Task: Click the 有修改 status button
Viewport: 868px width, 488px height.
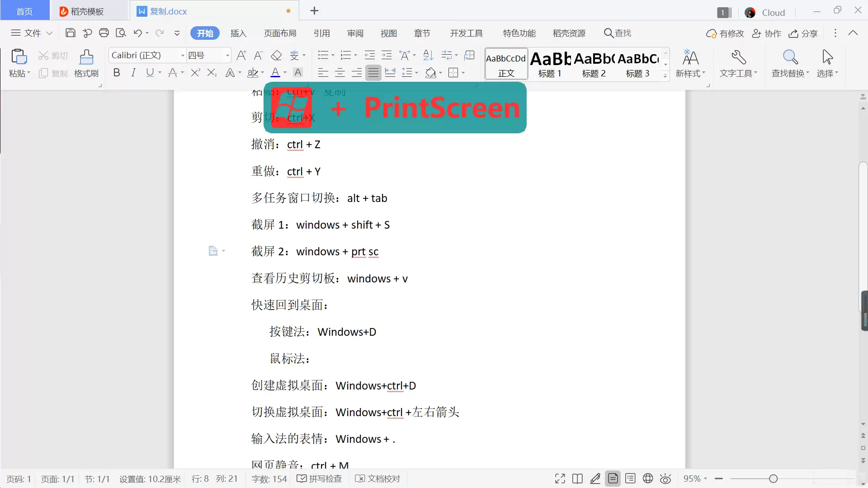Action: 725,33
